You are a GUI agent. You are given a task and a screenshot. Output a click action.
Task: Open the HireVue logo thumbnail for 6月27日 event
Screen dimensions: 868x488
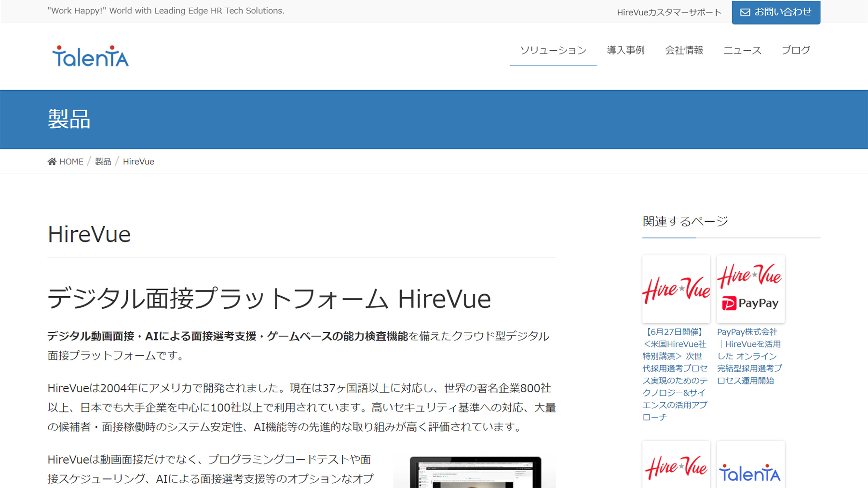click(676, 289)
